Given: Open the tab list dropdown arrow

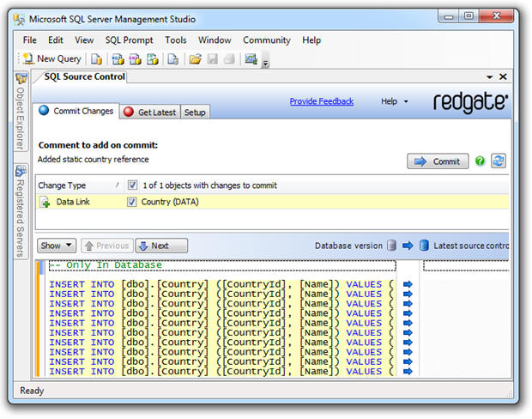Looking at the screenshot, I should pos(490,77).
